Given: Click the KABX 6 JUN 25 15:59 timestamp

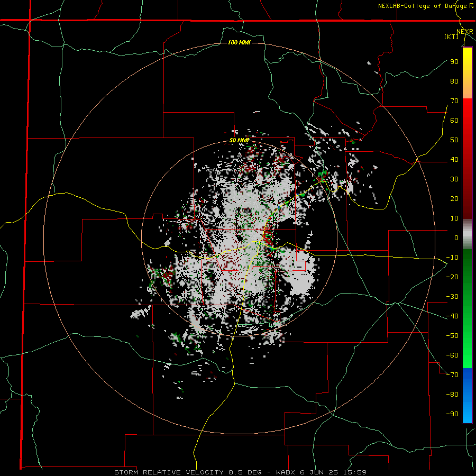Looking at the screenshot, I should pyautogui.click(x=321, y=472).
